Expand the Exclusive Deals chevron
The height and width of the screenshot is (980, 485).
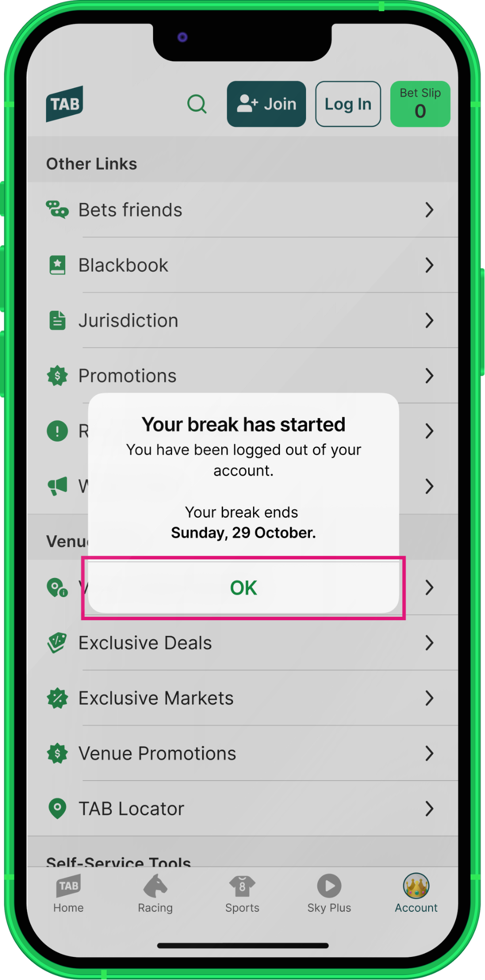(x=430, y=643)
